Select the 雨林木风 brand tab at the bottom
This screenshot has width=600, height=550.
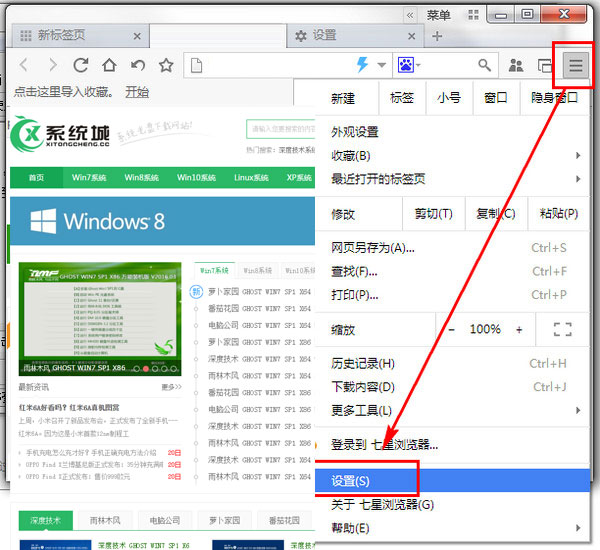pos(105,521)
